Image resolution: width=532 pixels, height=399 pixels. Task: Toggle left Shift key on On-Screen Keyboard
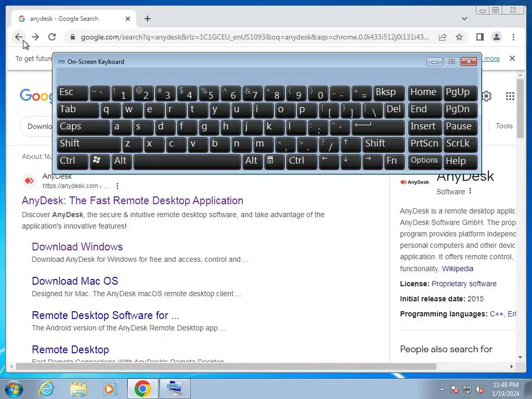[x=88, y=144]
